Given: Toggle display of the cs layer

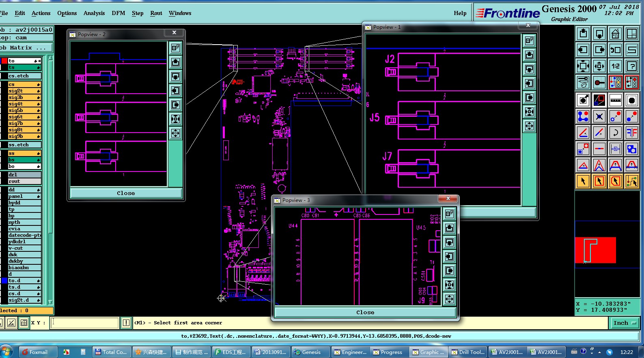Looking at the screenshot, I should [x=24, y=84].
